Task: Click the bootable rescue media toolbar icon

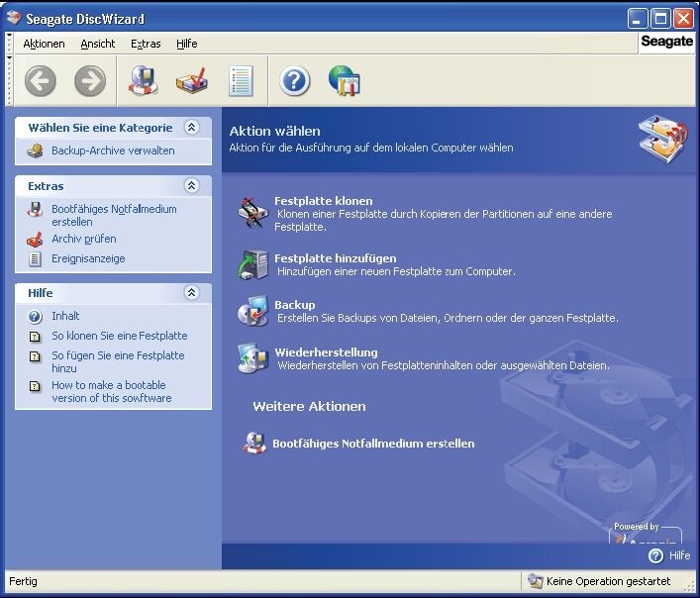Action: pyautogui.click(x=144, y=80)
